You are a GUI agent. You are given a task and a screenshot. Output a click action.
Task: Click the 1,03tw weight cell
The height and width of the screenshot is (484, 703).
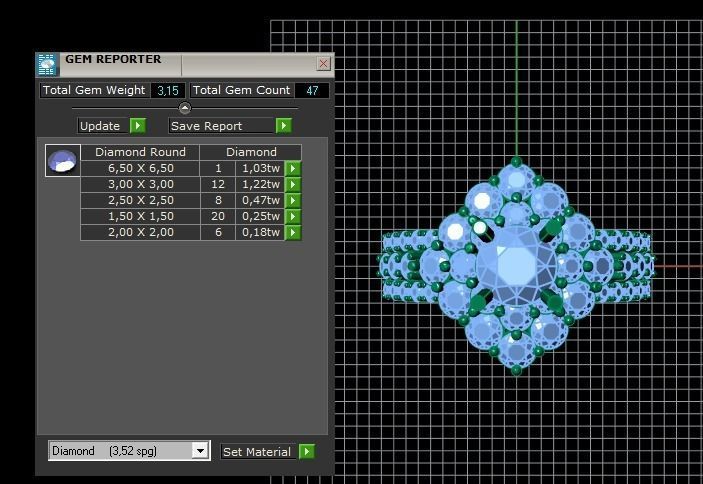pos(260,169)
